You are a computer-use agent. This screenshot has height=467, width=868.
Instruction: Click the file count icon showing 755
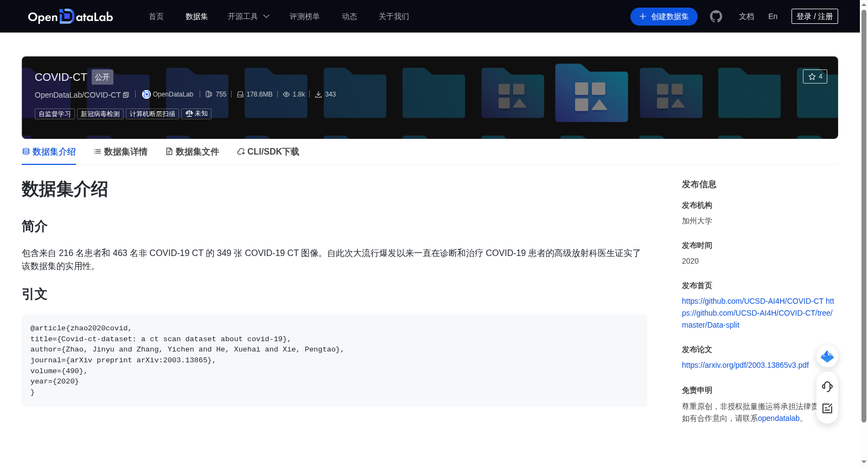(x=209, y=94)
